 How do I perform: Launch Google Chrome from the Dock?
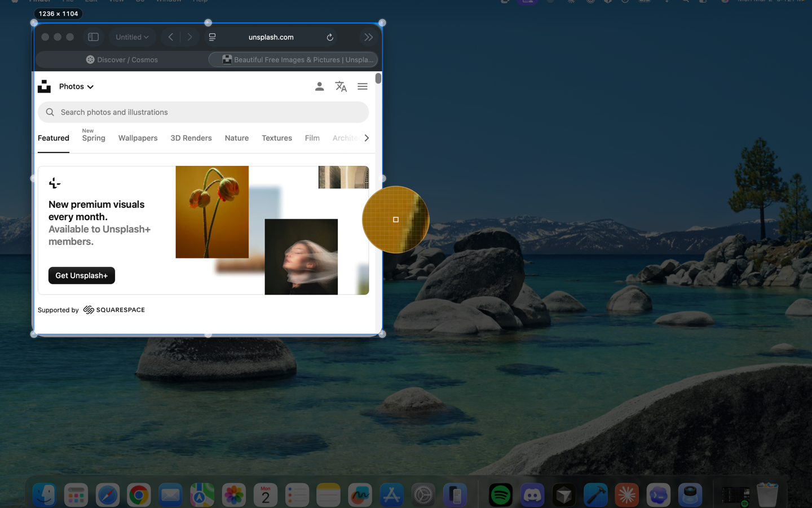pos(139,495)
